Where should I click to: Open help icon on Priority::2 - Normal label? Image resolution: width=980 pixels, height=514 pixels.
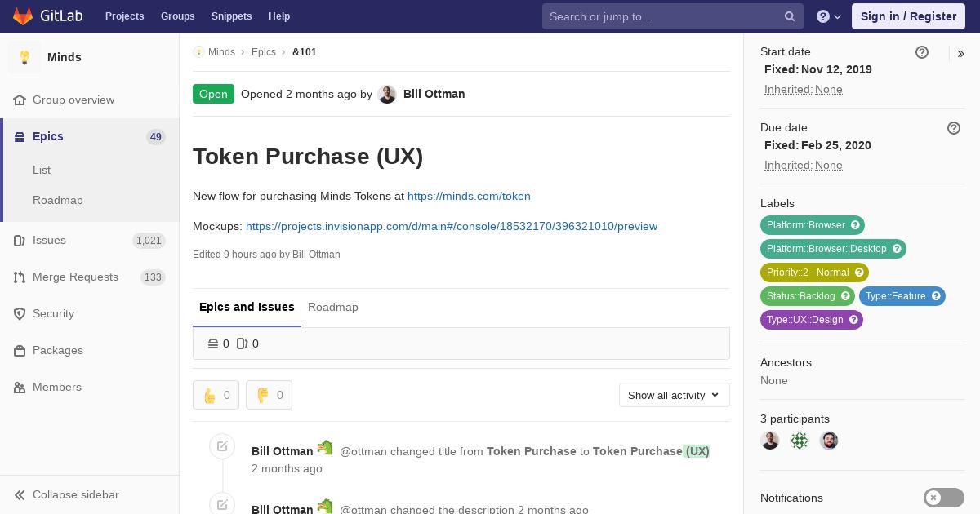click(859, 273)
